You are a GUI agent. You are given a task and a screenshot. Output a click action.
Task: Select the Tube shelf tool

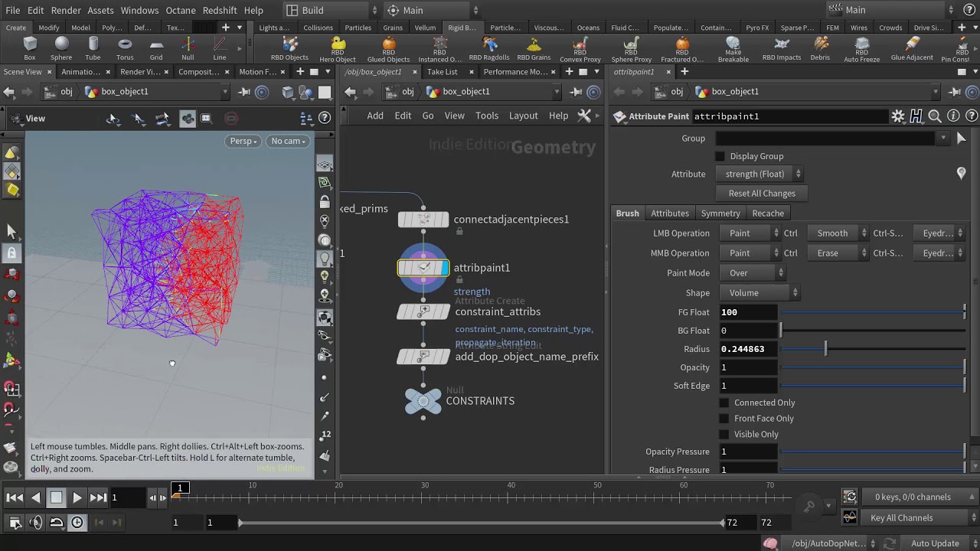(x=93, y=48)
